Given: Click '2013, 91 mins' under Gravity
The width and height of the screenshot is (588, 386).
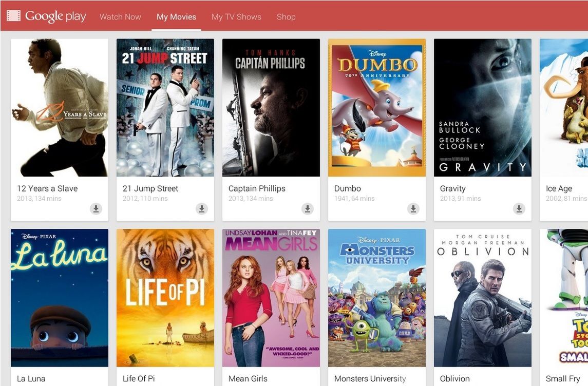Looking at the screenshot, I should tap(460, 199).
